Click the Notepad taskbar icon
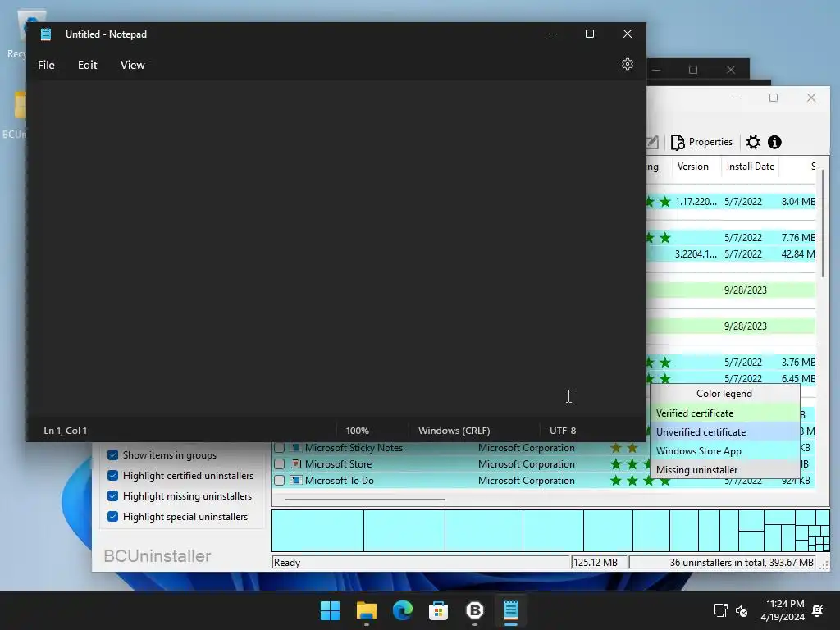This screenshot has height=630, width=840. [510, 610]
